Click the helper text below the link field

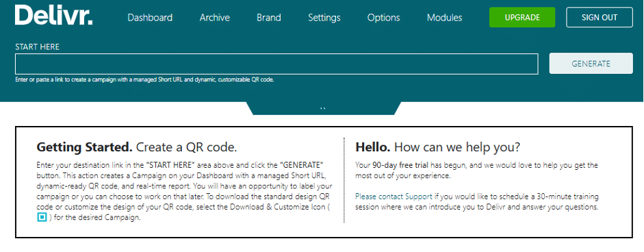[144, 79]
